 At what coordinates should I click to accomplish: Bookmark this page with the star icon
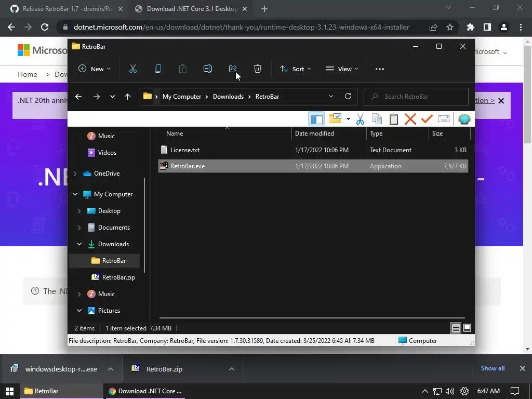[450, 27]
